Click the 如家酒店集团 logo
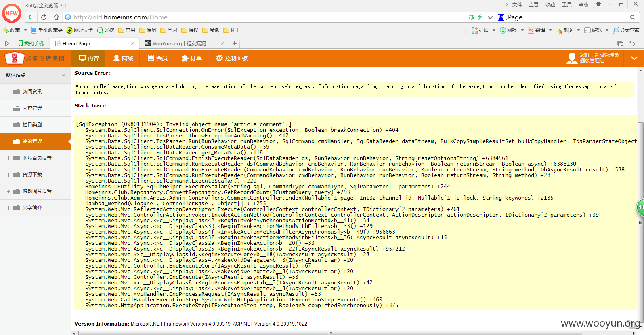 (x=35, y=58)
